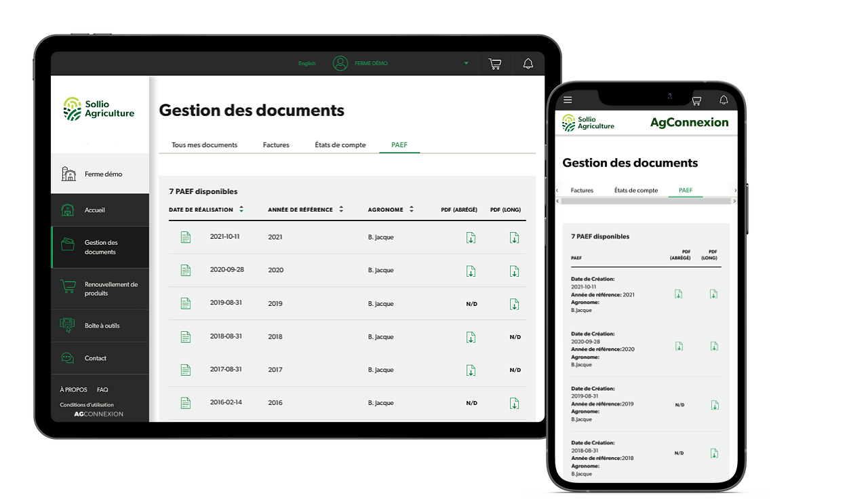Viewport: 868px width, 502px height.
Task: Open the phone shopping cart icon
Action: [x=696, y=100]
